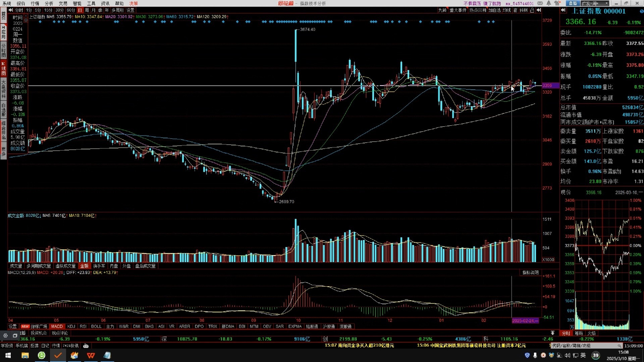Click the 直播 live button

point(573,3)
